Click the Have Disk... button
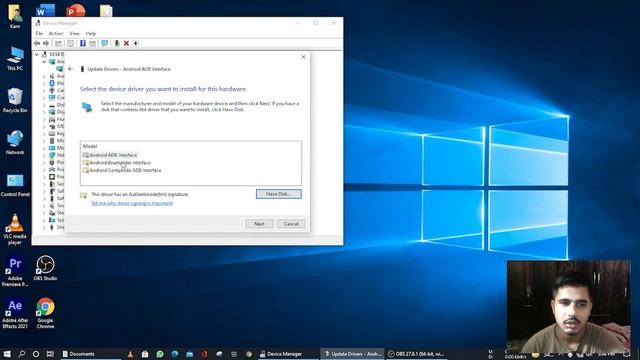This screenshot has height=360, width=640. 279,194
